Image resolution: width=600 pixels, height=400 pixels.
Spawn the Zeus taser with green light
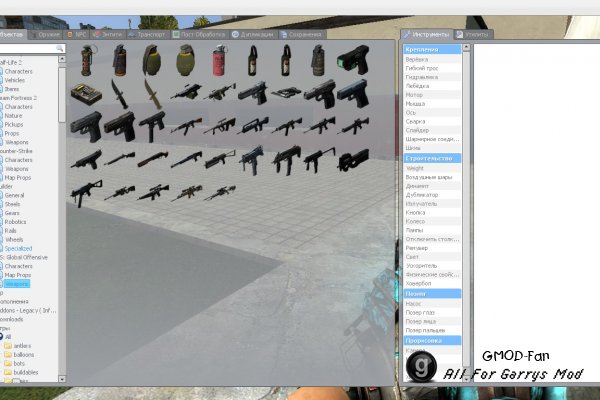(353, 59)
